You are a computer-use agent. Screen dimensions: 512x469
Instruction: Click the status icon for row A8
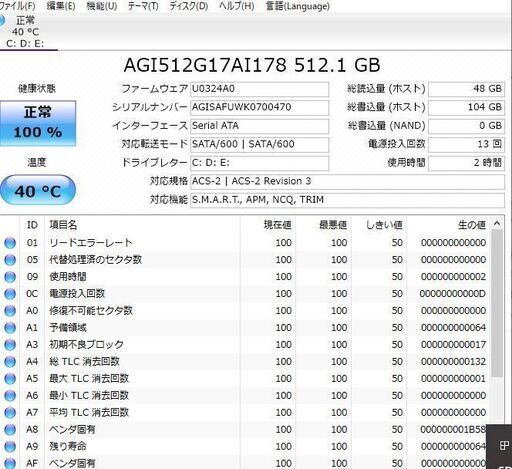pos(10,430)
